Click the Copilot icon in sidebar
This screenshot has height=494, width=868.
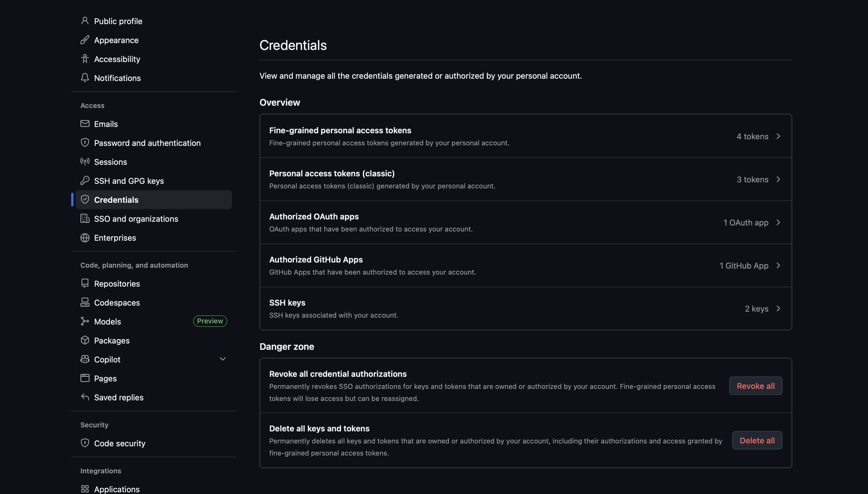click(x=85, y=359)
